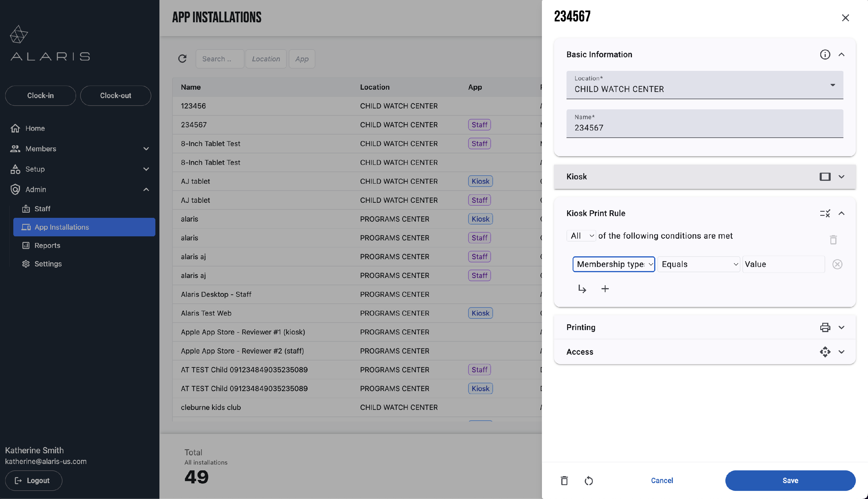This screenshot has height=499, width=868.
Task: Expand the Kiosk section
Action: 841,177
